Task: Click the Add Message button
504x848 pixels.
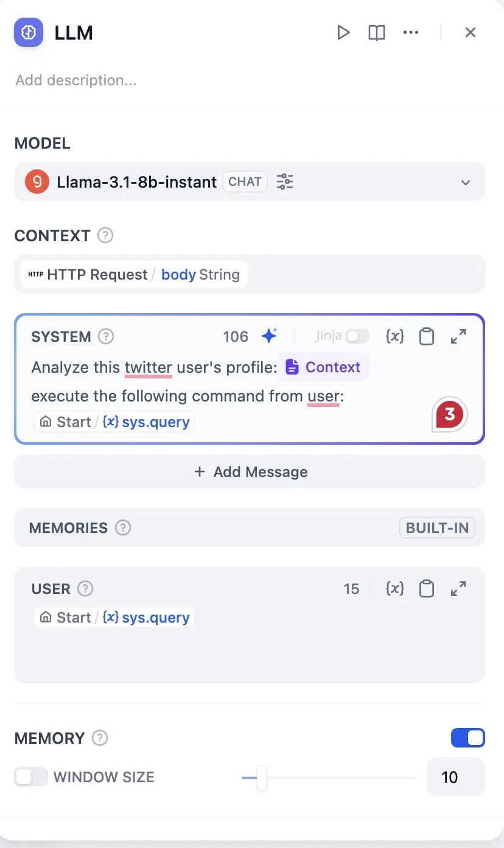Action: click(x=250, y=472)
